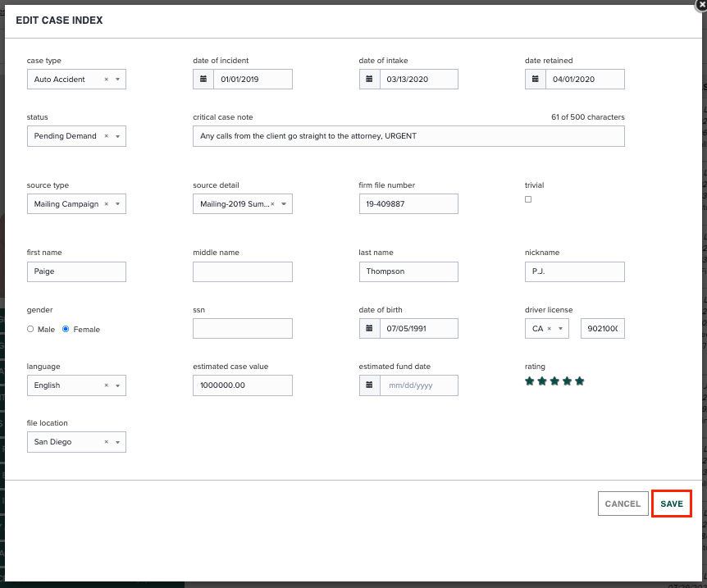This screenshot has width=707, height=588.
Task: Open the estimated fund date calendar picker
Action: click(x=369, y=385)
